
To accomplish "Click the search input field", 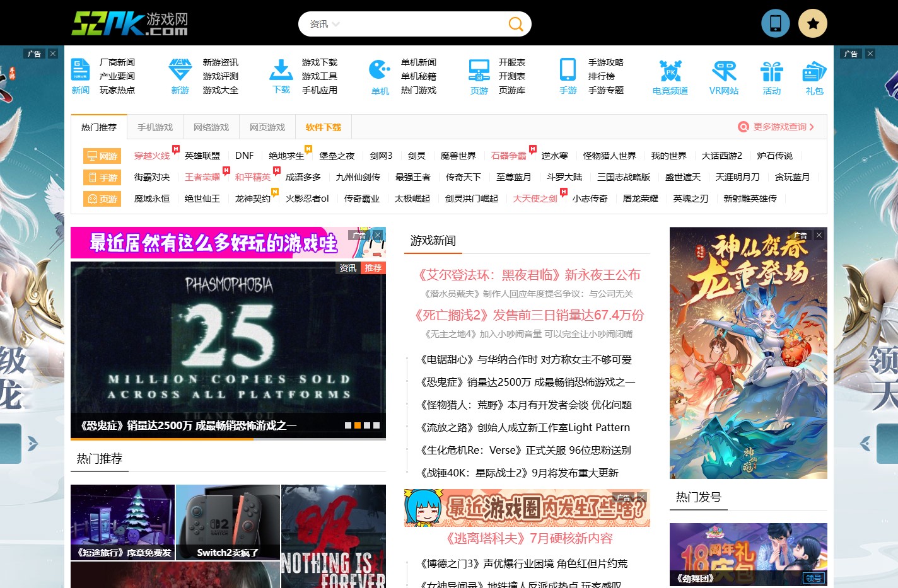I will [423, 24].
